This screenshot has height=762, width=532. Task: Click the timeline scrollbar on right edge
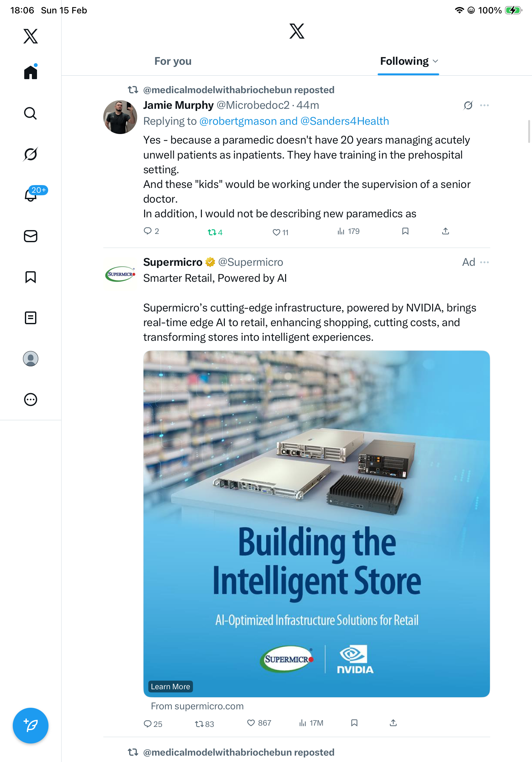coord(529,131)
